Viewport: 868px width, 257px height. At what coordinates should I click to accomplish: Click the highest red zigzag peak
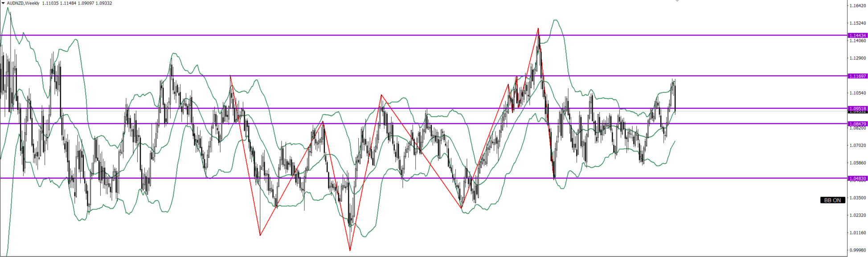coord(538,29)
